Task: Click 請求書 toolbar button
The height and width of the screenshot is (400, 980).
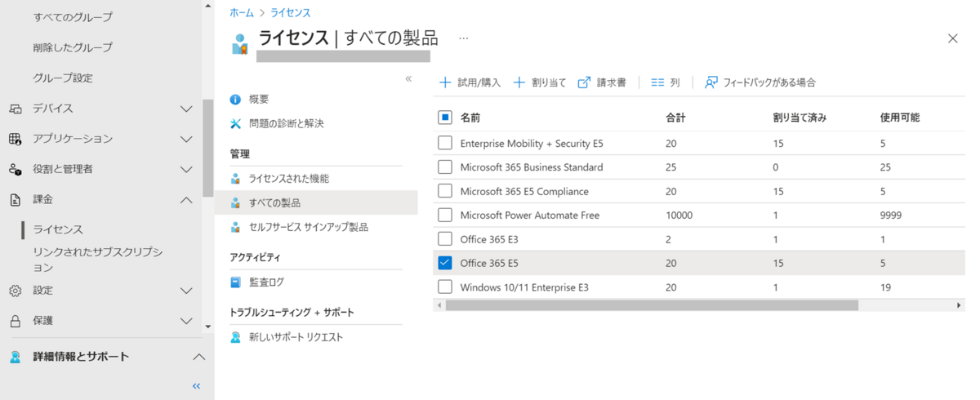Action: (602, 82)
